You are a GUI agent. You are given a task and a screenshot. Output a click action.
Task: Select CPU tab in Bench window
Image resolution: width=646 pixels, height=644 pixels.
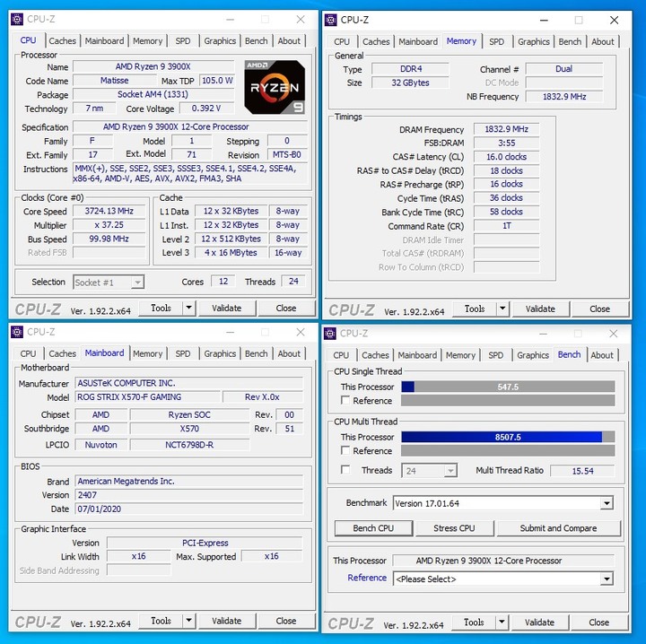341,355
